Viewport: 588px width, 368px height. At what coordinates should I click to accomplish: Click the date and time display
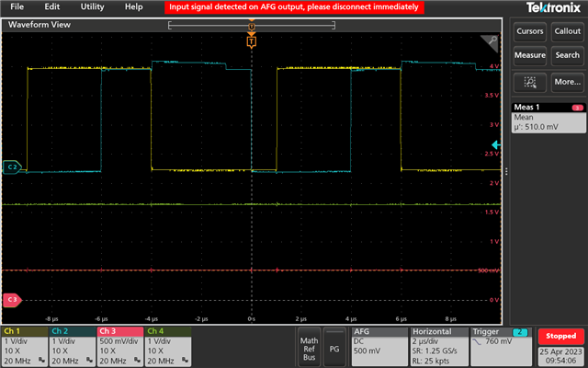(x=561, y=356)
